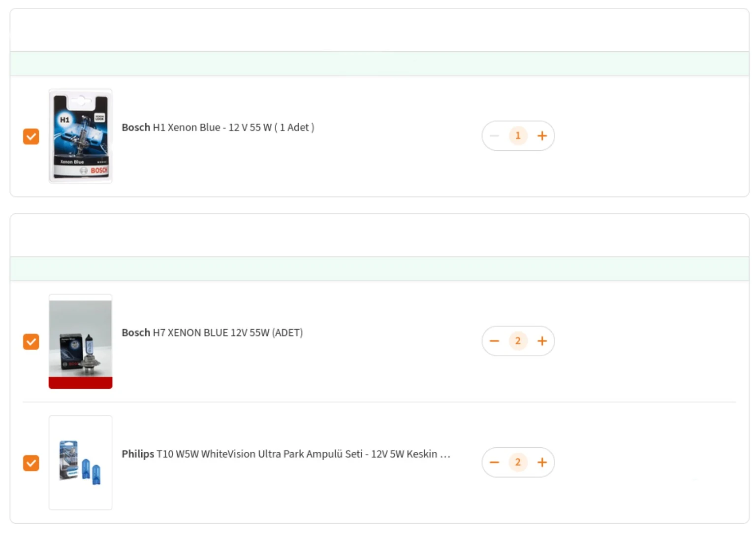Decrease quantity of Bosch H7 XENON BLUE

495,341
